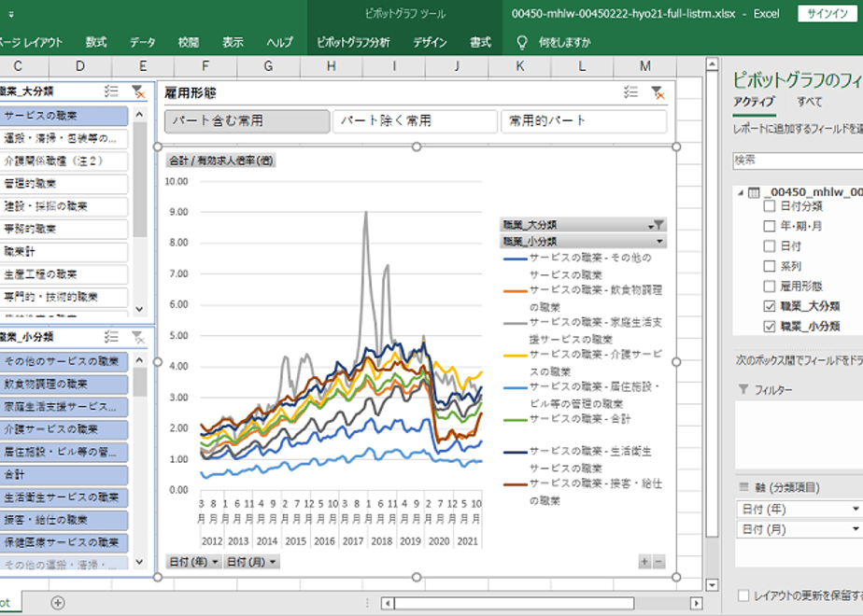Viewport: 863px width, 616px height.
Task: Check the 系列 field checkbox
Action: (x=770, y=266)
